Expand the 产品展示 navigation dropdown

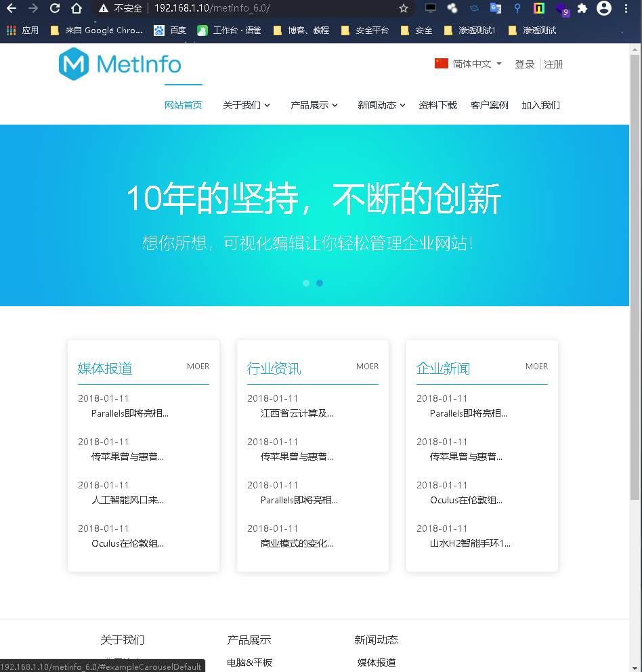coord(314,105)
